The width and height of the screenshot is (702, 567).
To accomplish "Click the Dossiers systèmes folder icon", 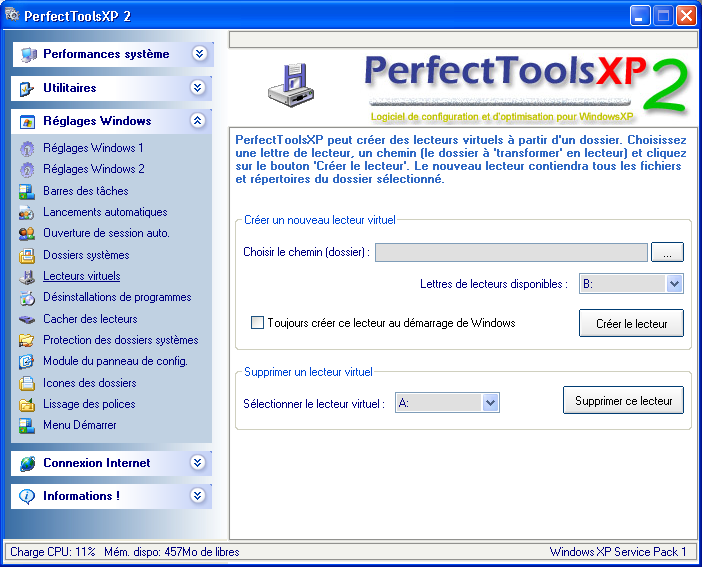I will click(27, 255).
